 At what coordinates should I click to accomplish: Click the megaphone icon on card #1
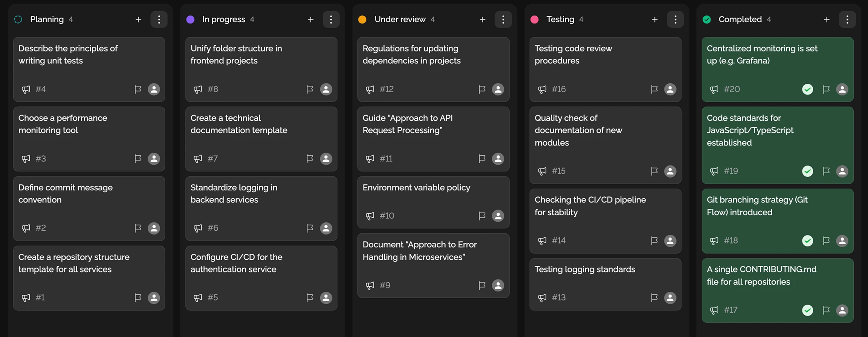point(26,298)
